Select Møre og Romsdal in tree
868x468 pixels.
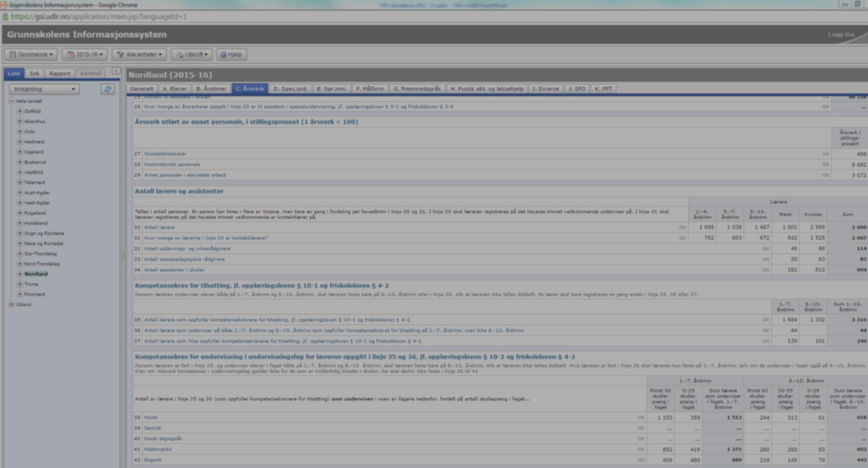pyautogui.click(x=43, y=243)
